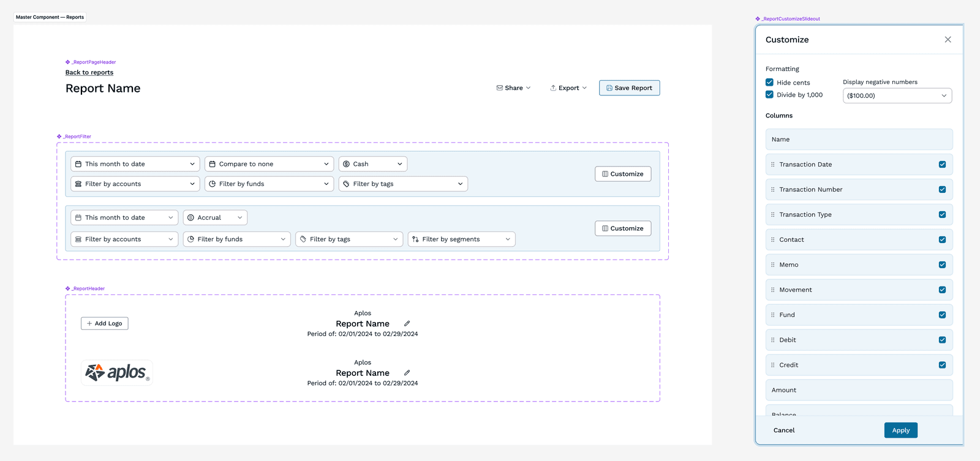Image resolution: width=980 pixels, height=461 pixels.
Task: Expand Filter by tags beside Filter by segments
Action: coord(349,239)
